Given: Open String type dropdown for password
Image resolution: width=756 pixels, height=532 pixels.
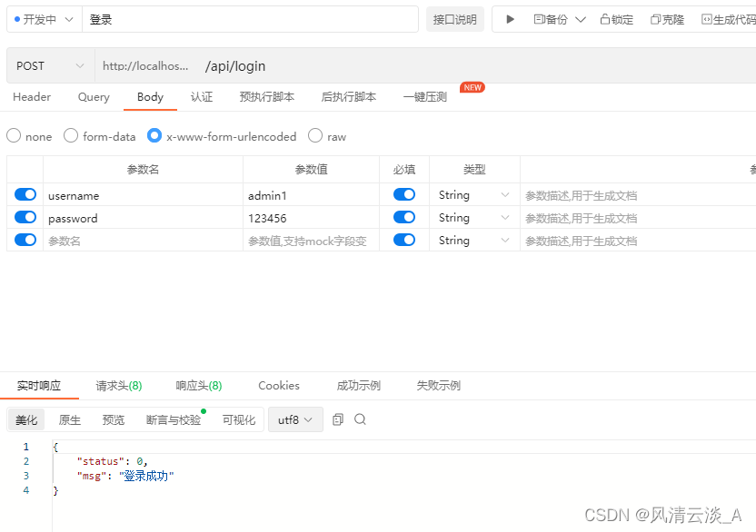Looking at the screenshot, I should [474, 217].
